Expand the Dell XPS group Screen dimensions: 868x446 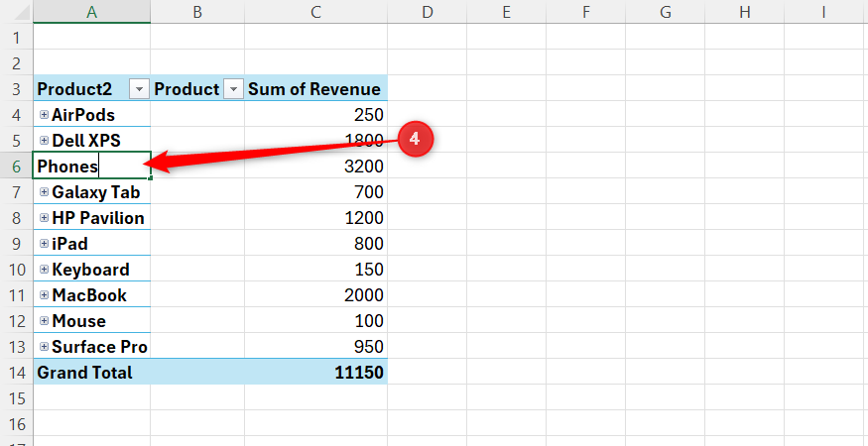[45, 141]
